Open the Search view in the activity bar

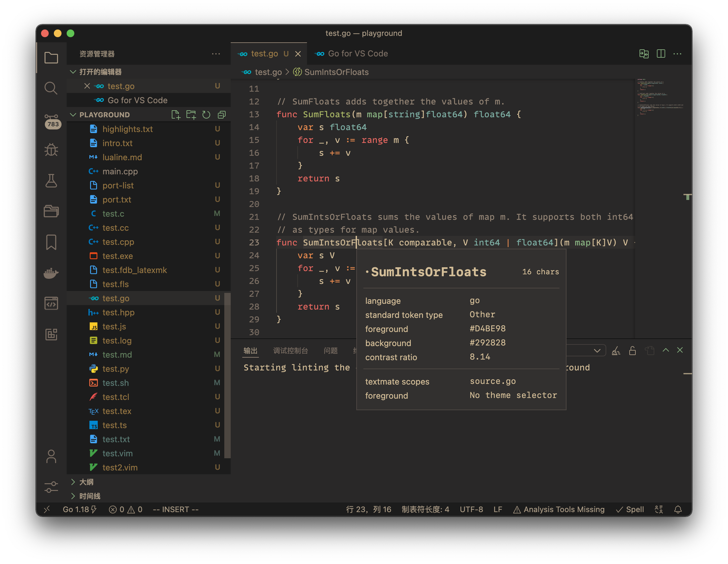(51, 88)
